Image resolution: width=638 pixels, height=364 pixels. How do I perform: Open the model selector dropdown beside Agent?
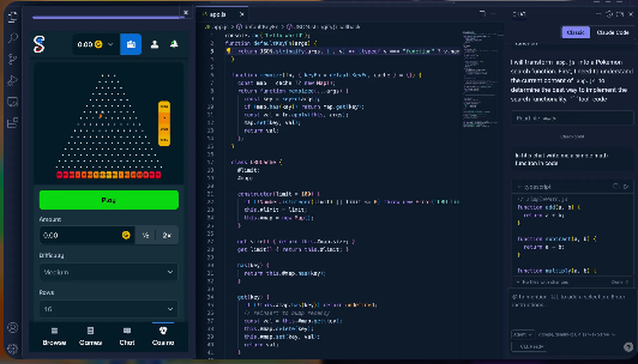click(x=577, y=334)
